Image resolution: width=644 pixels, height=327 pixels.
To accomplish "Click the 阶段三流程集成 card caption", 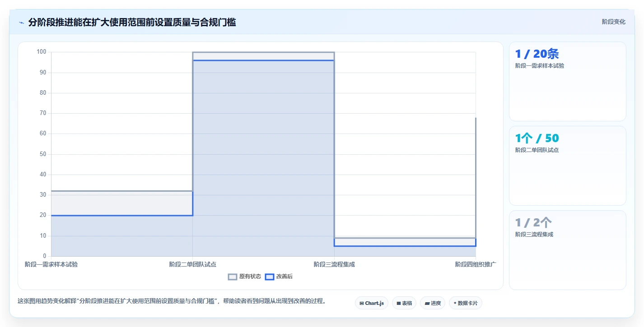I will pyautogui.click(x=534, y=235).
